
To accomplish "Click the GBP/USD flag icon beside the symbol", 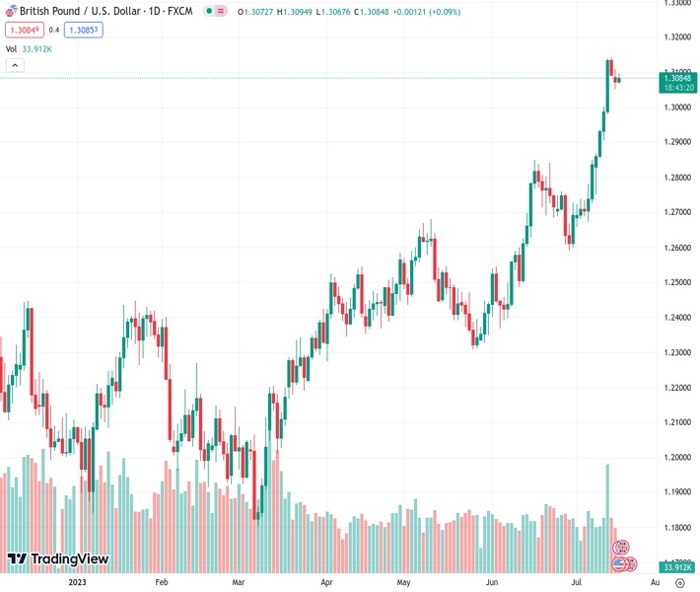I will (11, 11).
